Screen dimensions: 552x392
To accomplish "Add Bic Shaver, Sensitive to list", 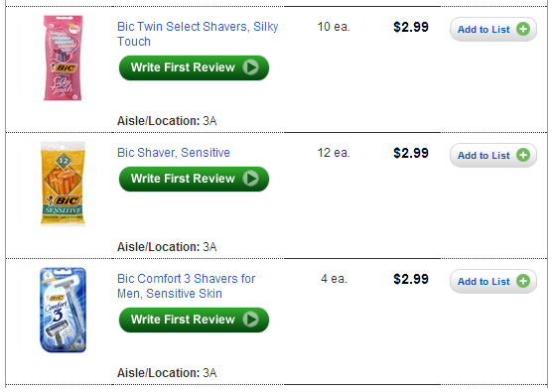I will click(x=493, y=155).
